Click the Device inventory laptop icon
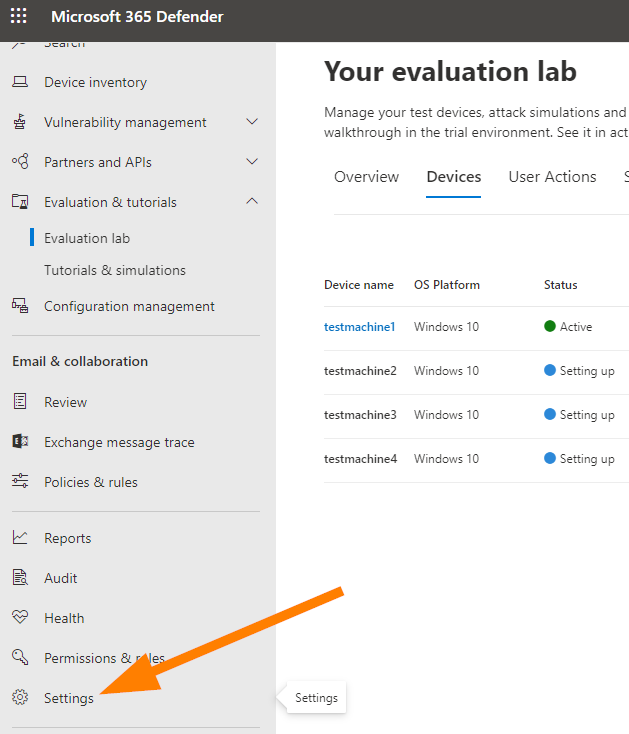 (x=20, y=82)
